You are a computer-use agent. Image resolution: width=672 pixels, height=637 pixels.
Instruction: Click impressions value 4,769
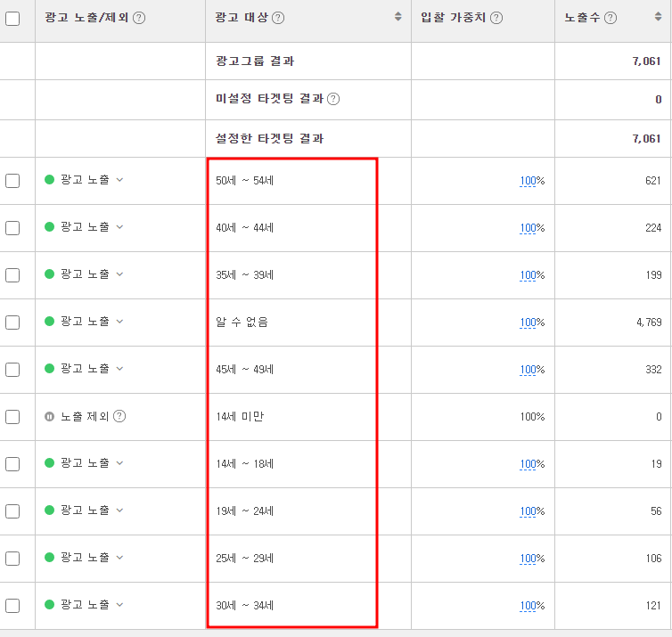tap(649, 323)
